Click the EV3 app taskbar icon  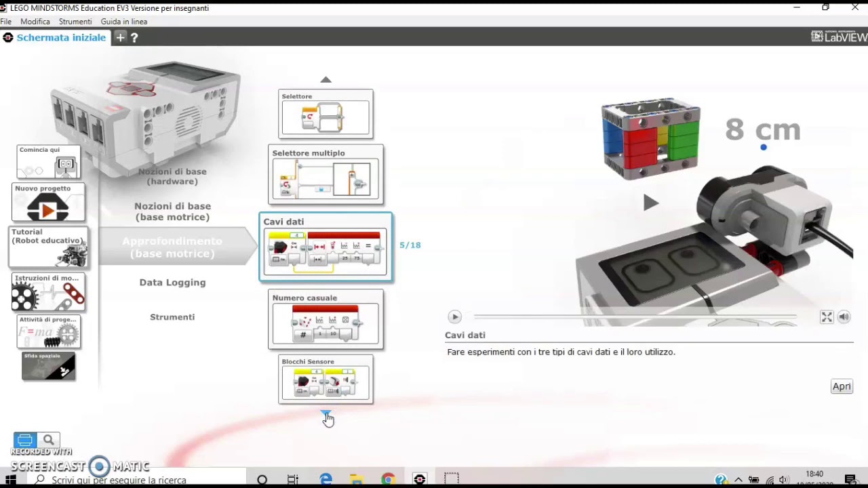[x=420, y=480]
